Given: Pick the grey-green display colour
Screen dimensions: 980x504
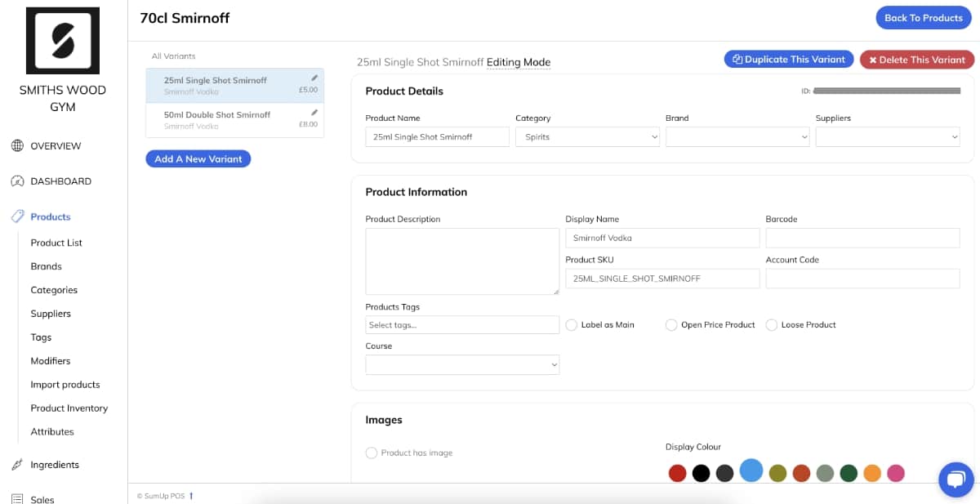Looking at the screenshot, I should pyautogui.click(x=825, y=473).
